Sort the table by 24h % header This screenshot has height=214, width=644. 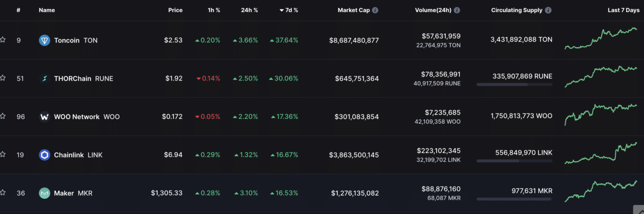tap(249, 10)
